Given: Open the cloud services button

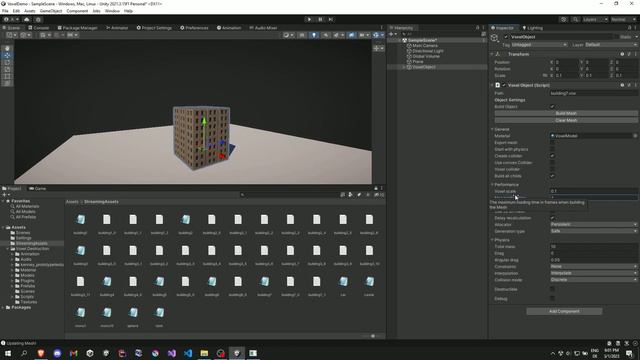Looking at the screenshot, I should (x=27, y=19).
